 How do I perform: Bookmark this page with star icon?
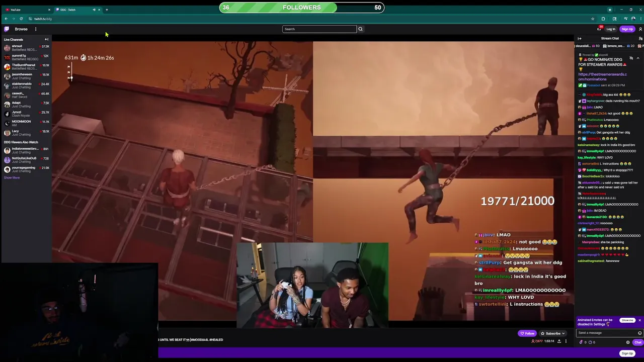click(x=593, y=19)
